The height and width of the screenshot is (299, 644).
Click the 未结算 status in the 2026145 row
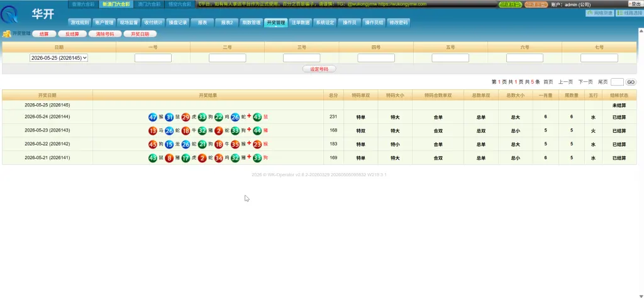pos(619,105)
